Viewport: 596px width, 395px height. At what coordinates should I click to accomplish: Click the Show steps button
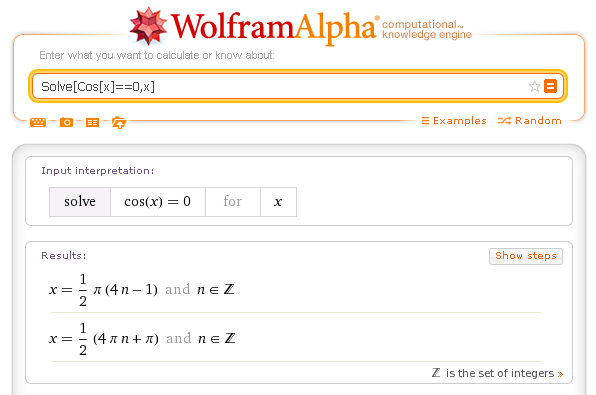point(526,256)
